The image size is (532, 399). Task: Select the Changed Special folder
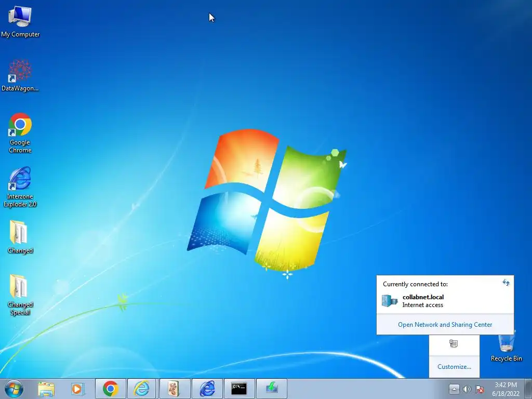point(20,295)
